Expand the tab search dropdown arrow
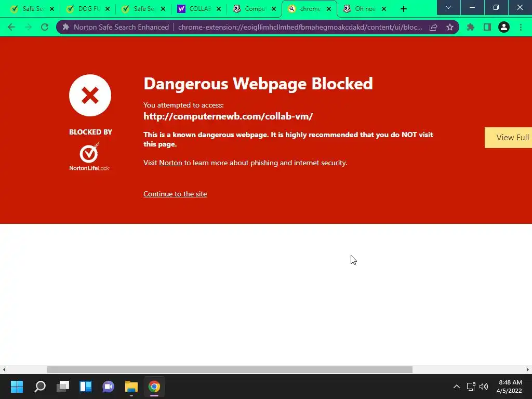The height and width of the screenshot is (399, 532). [448, 7]
